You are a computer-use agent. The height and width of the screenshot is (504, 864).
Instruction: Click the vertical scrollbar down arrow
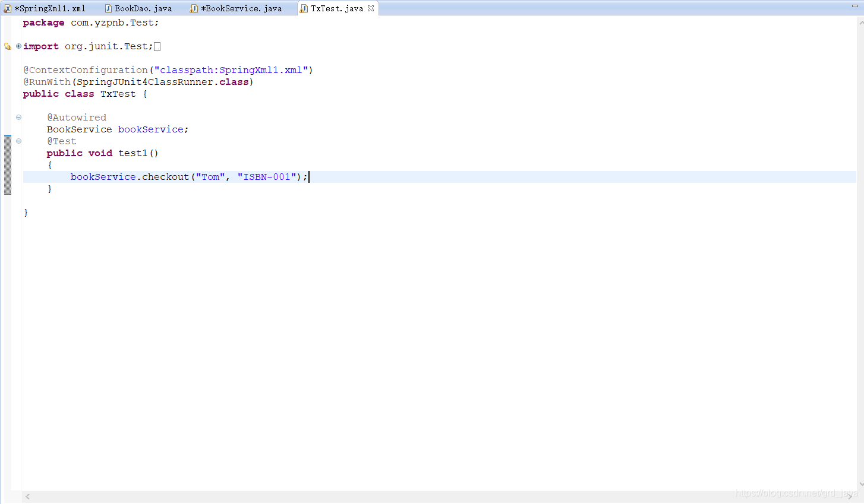click(860, 484)
